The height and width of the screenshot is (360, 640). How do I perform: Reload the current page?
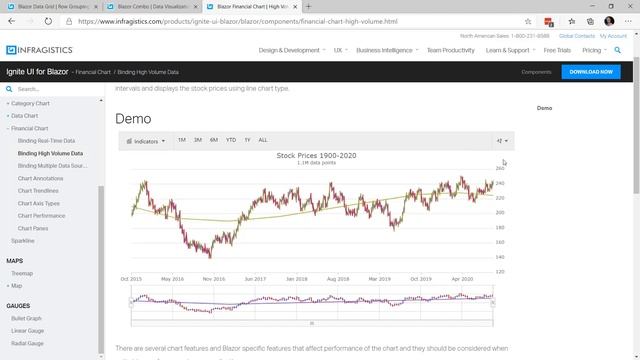pos(48,21)
